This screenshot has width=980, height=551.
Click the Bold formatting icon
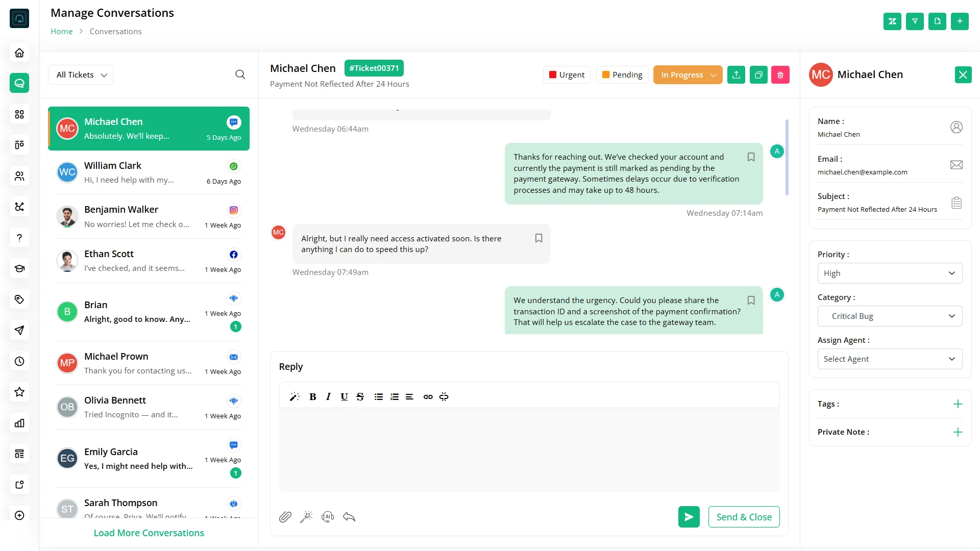click(x=313, y=397)
